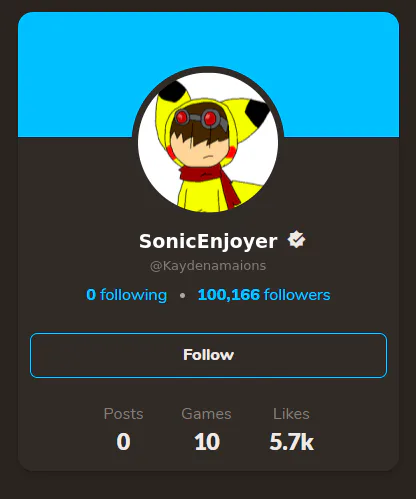Click the SonicEnjoyer display name
This screenshot has width=416, height=499.
click(x=208, y=241)
